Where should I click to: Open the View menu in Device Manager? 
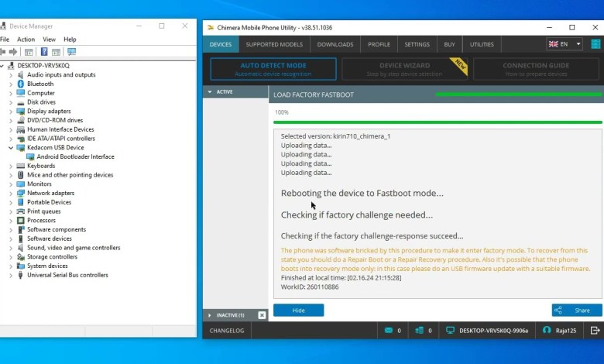[49, 39]
